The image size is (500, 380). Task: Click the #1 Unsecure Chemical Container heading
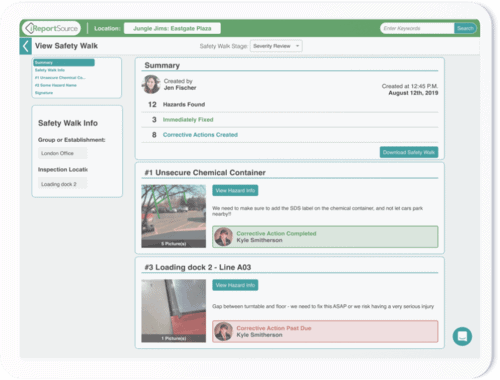[205, 173]
